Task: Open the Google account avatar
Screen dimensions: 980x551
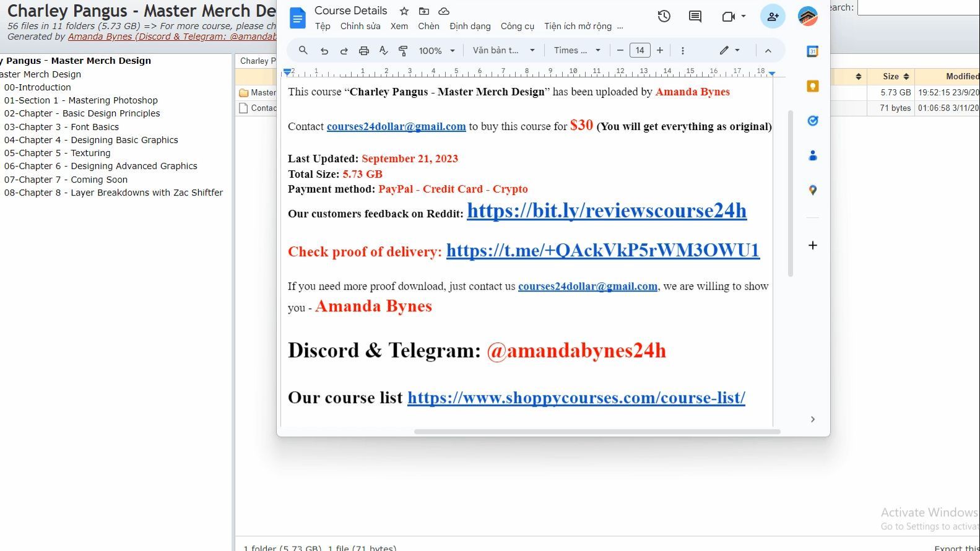Action: 808,17
